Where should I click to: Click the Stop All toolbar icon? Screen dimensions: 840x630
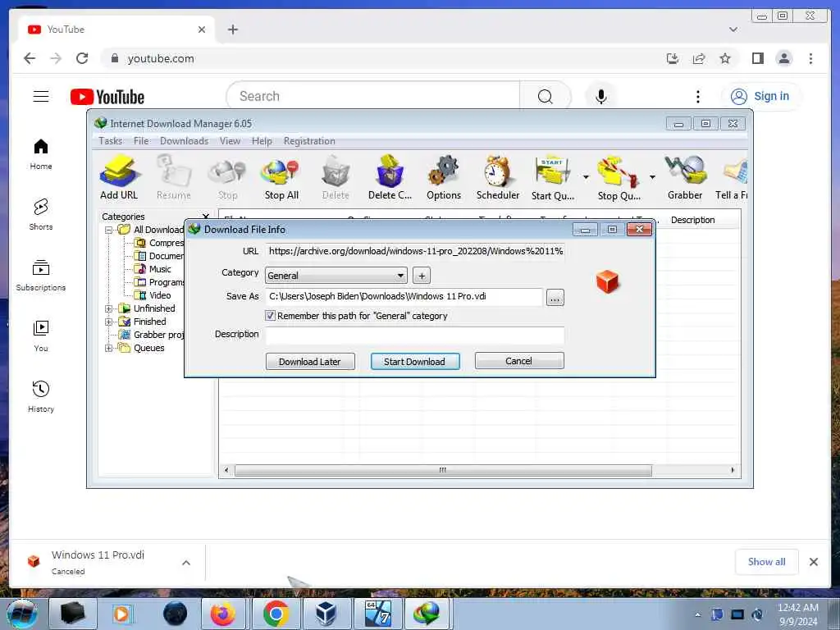pyautogui.click(x=281, y=177)
